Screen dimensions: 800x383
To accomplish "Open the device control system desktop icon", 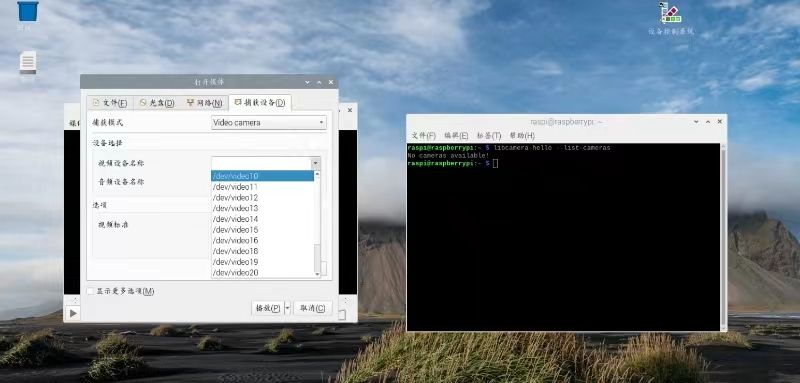I will click(x=671, y=13).
